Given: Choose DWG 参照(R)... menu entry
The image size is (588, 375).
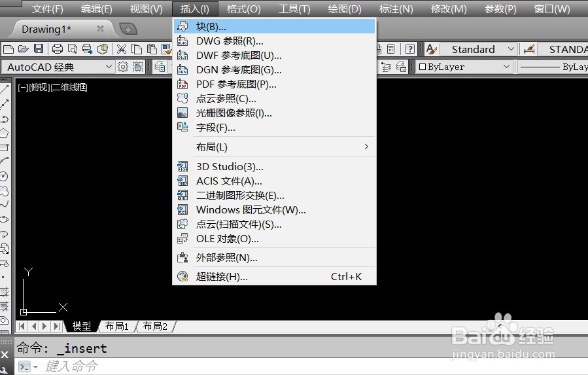Looking at the screenshot, I should 275,41.
